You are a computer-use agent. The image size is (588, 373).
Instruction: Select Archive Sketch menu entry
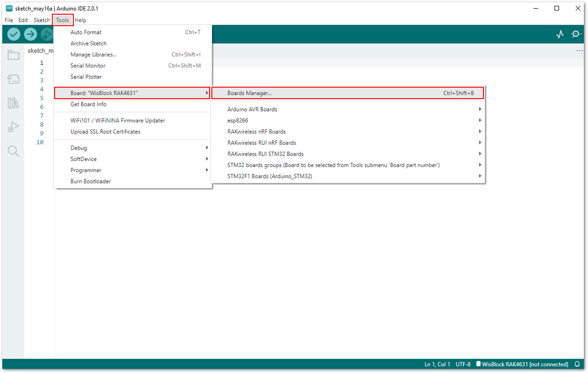coord(133,44)
